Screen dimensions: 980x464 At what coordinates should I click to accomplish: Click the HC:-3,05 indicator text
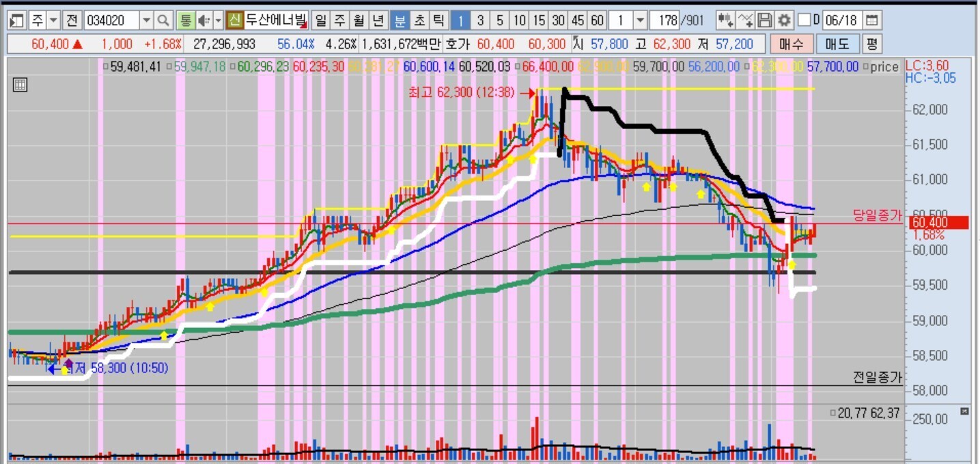[930, 79]
